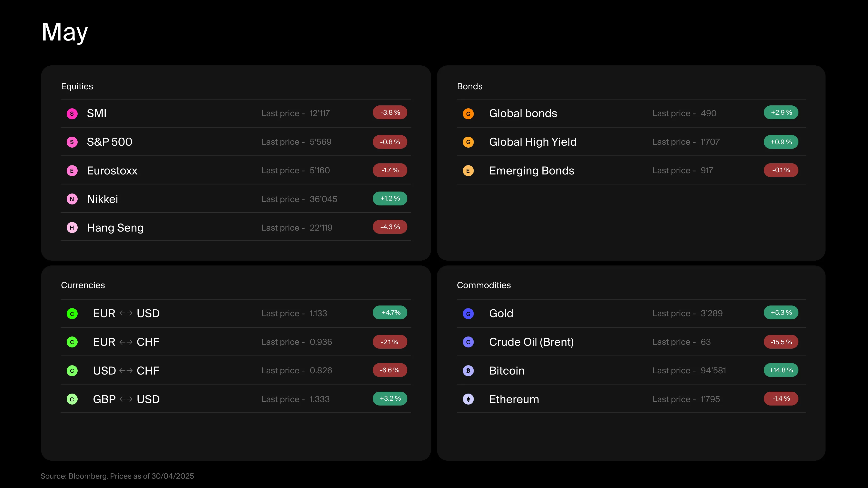
Task: Click the Eurostoxx E circle icon
Action: [72, 171]
